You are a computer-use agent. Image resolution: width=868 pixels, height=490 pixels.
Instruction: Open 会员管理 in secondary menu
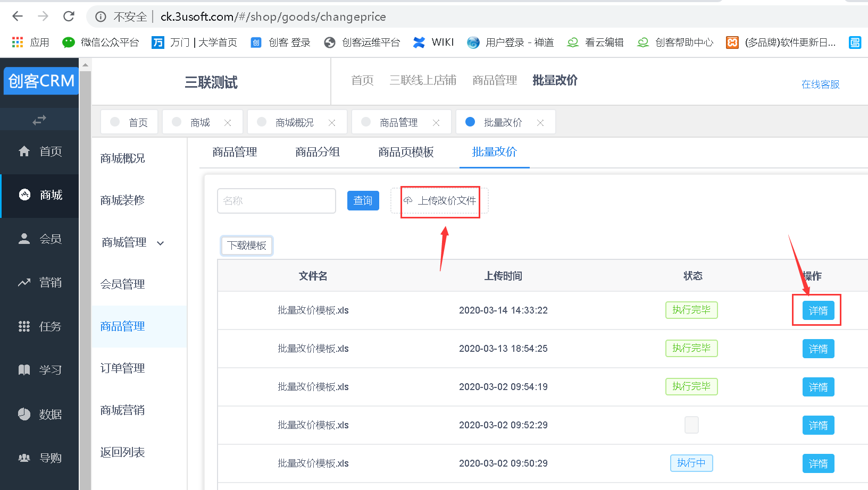122,284
